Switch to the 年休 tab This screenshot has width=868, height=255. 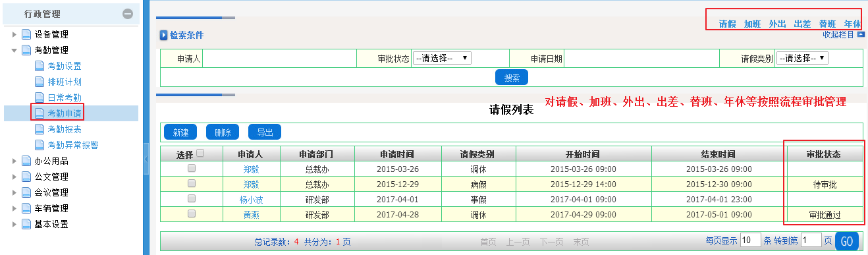point(852,24)
